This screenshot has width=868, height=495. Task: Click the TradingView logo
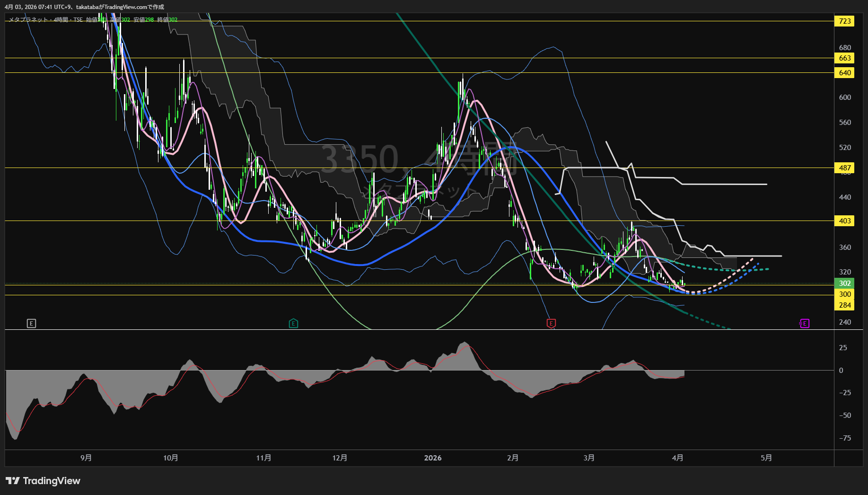[43, 481]
